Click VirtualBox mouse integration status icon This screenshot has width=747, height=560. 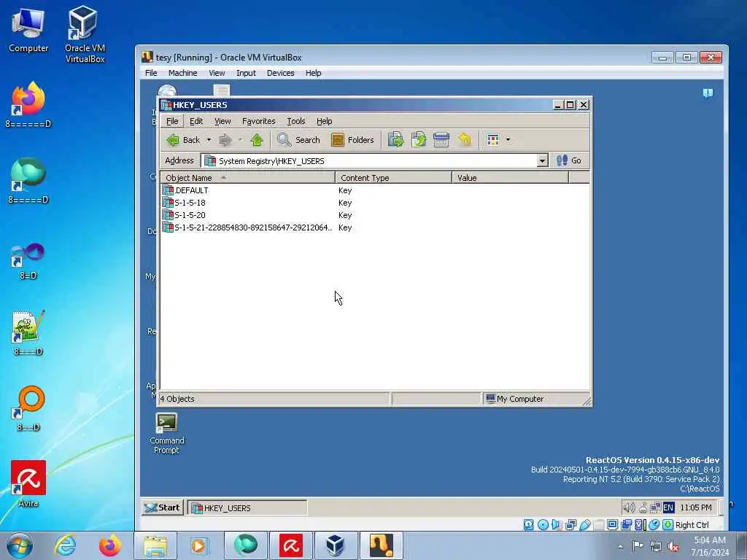tap(654, 525)
